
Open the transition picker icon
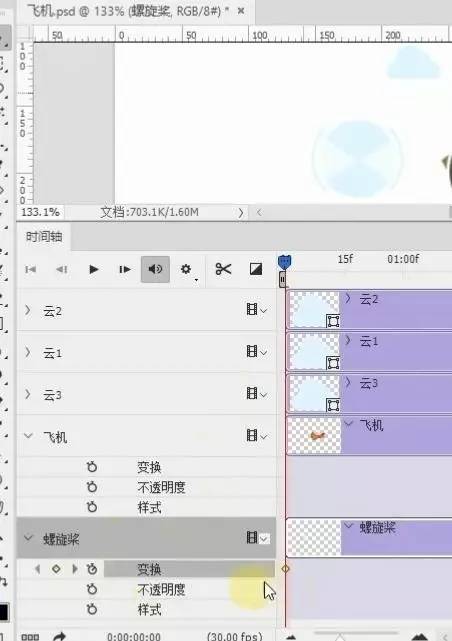[256, 269]
